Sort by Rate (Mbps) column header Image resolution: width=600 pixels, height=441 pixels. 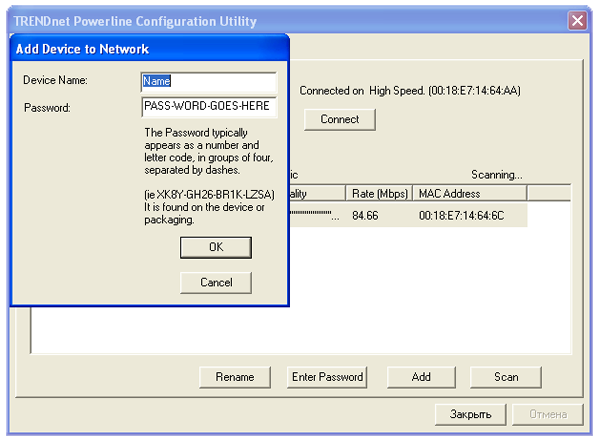[x=378, y=193]
